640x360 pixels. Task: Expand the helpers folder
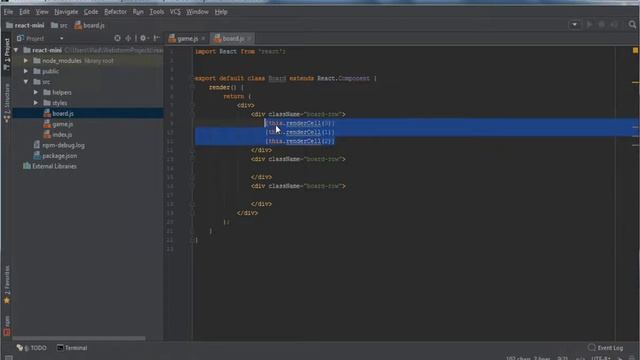(36, 92)
